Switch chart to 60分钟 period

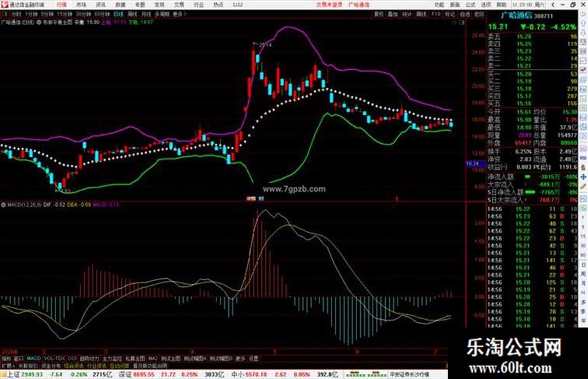click(102, 14)
